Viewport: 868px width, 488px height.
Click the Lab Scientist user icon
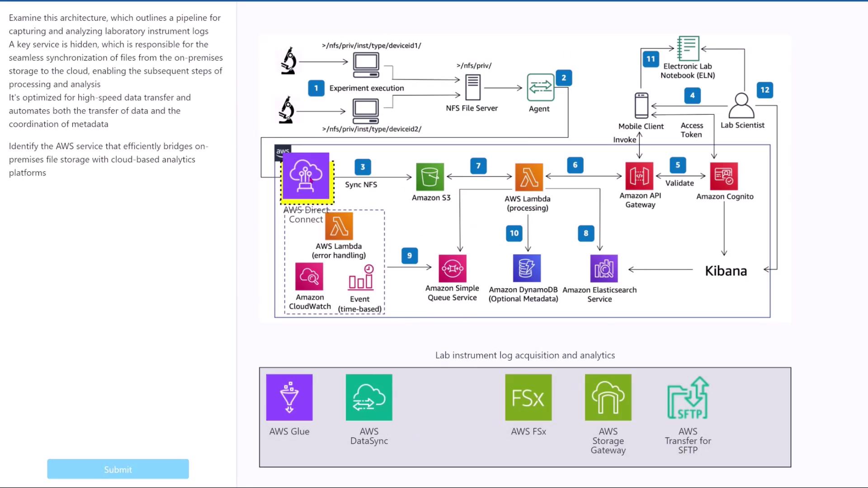click(x=741, y=105)
